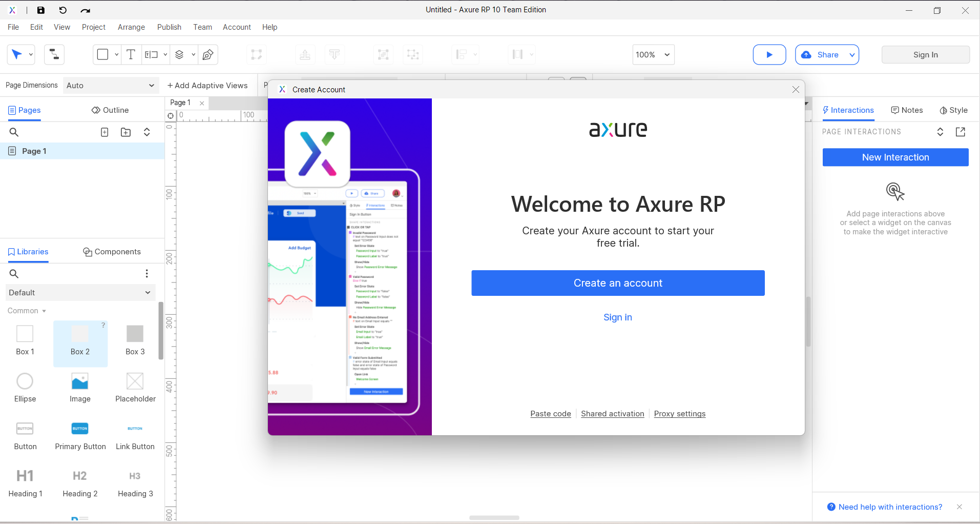Image resolution: width=980 pixels, height=524 pixels.
Task: Open the 100% zoom dropdown
Action: pyautogui.click(x=653, y=54)
